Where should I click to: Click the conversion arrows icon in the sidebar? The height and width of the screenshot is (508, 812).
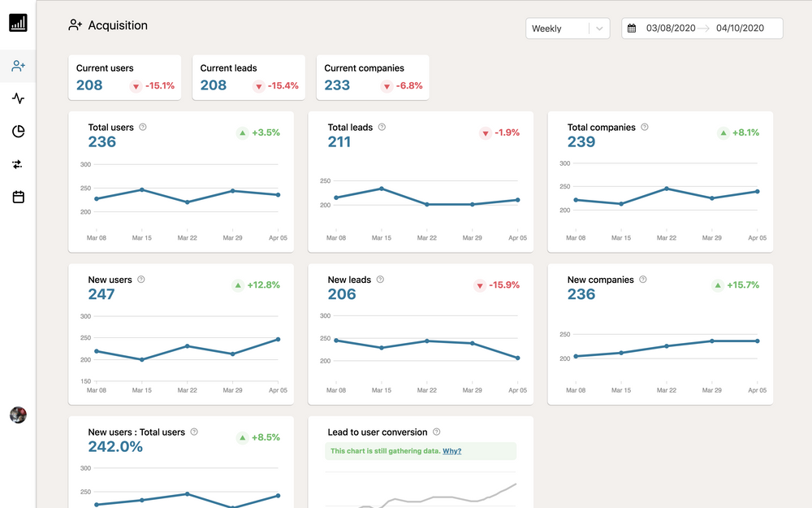click(x=18, y=164)
